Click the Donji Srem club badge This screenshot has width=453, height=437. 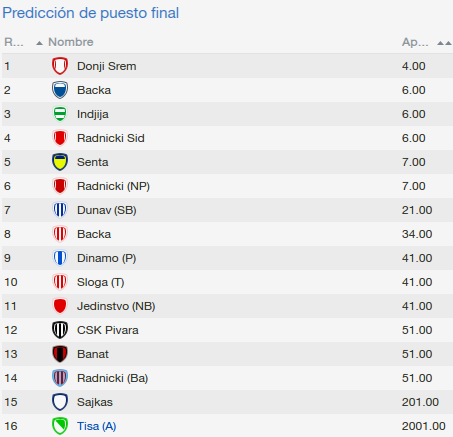pyautogui.click(x=60, y=66)
